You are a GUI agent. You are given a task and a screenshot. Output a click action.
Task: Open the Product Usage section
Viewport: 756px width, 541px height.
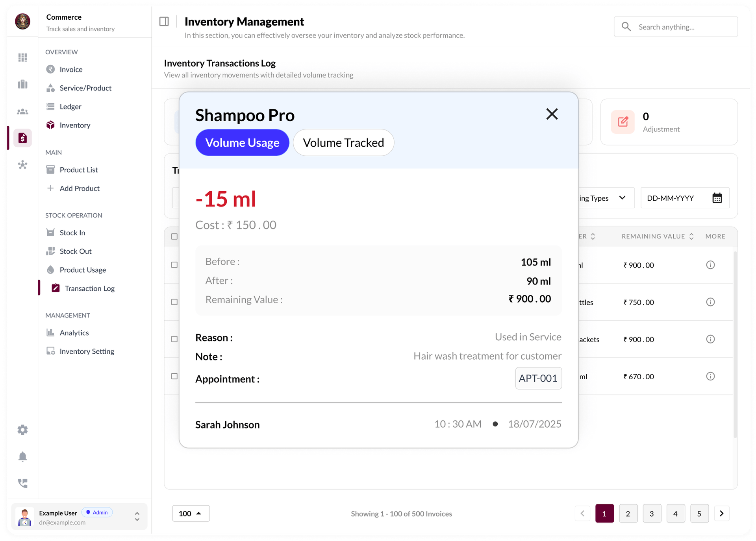tap(82, 270)
